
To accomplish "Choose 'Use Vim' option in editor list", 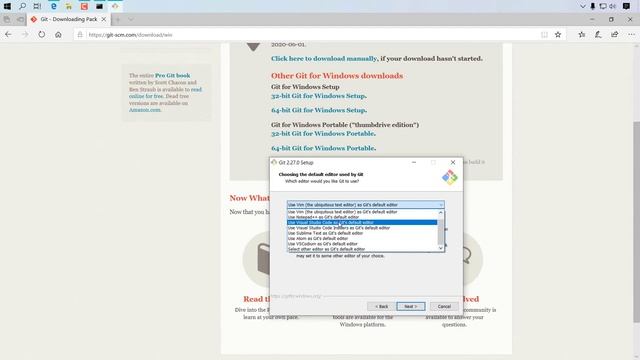I will [362, 212].
